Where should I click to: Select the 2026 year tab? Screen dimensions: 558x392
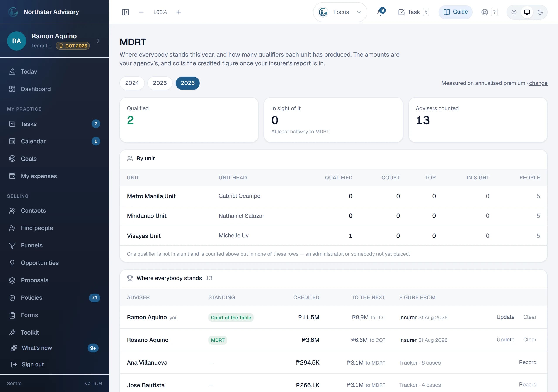[188, 83]
